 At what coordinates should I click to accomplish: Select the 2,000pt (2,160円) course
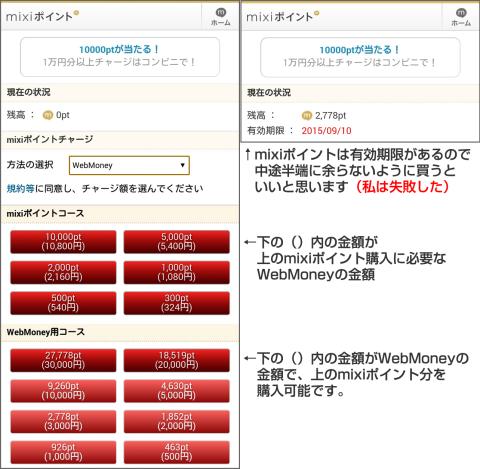pos(63,272)
